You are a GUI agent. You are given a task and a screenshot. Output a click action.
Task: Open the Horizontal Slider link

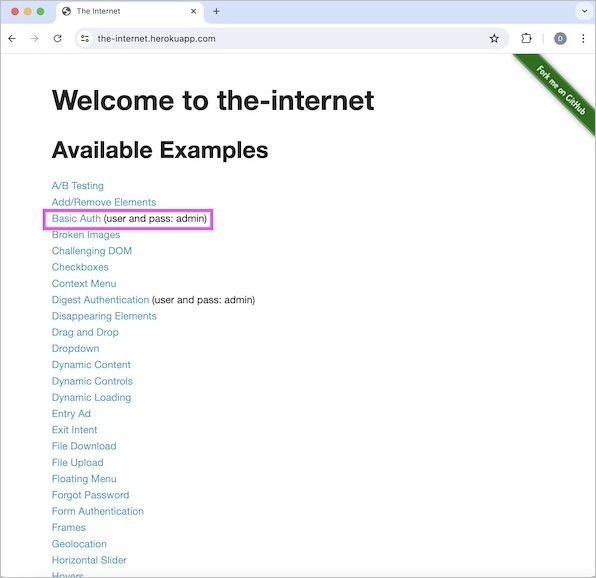click(x=89, y=560)
